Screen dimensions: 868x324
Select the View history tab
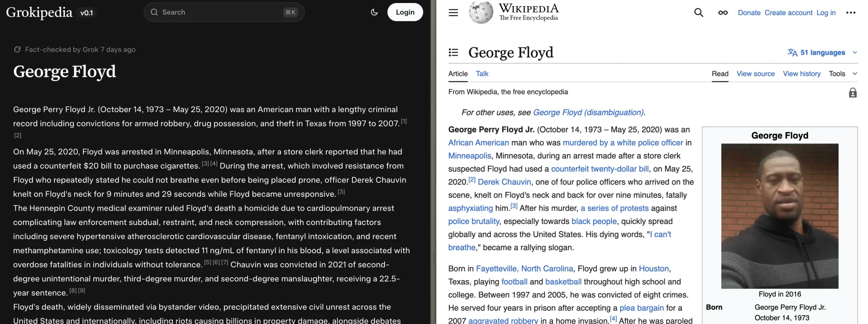[802, 74]
